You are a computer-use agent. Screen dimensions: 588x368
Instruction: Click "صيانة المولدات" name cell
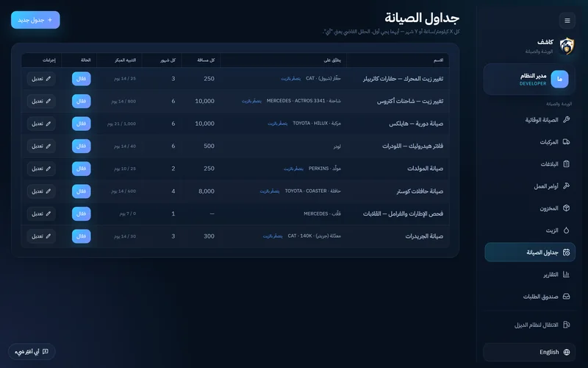(x=426, y=169)
